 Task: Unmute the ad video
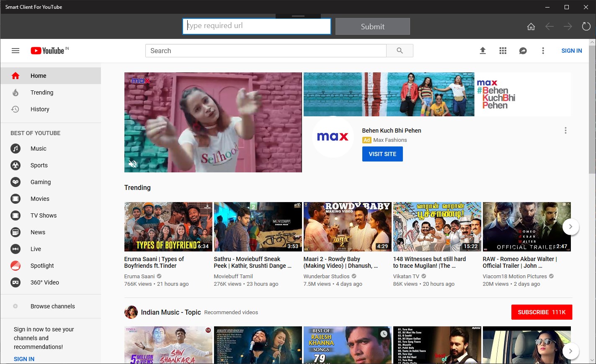[133, 164]
